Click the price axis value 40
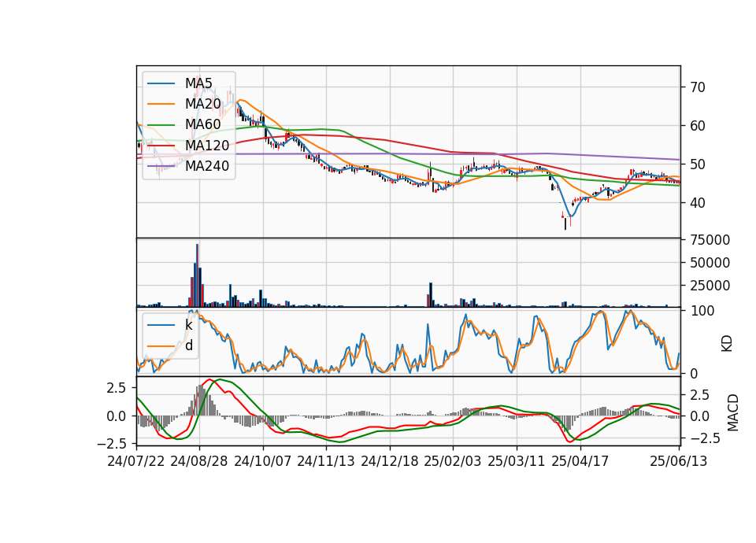 pos(697,203)
